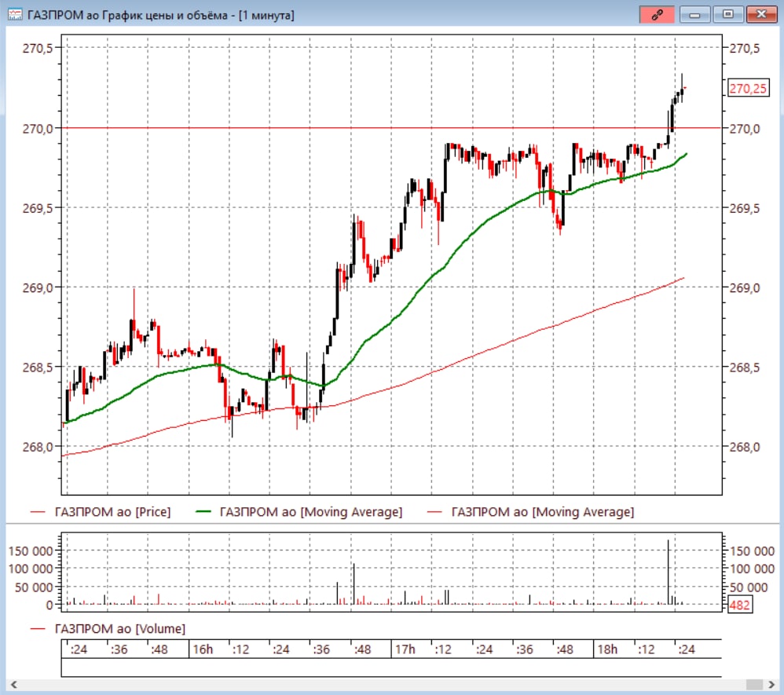Minimize the ГАЗПРОМ chart window

694,14
